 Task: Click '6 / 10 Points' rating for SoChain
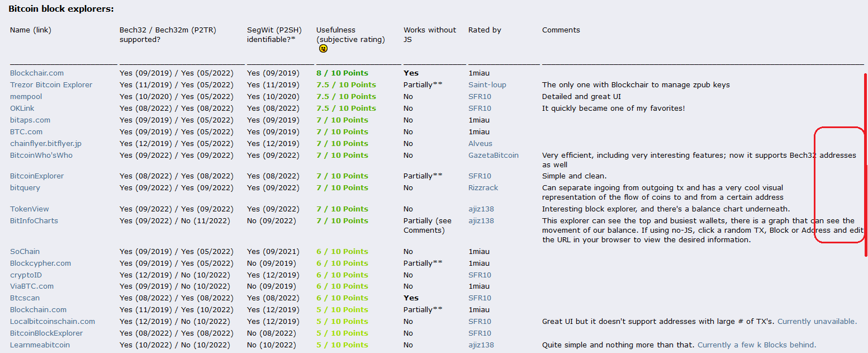pyautogui.click(x=342, y=251)
